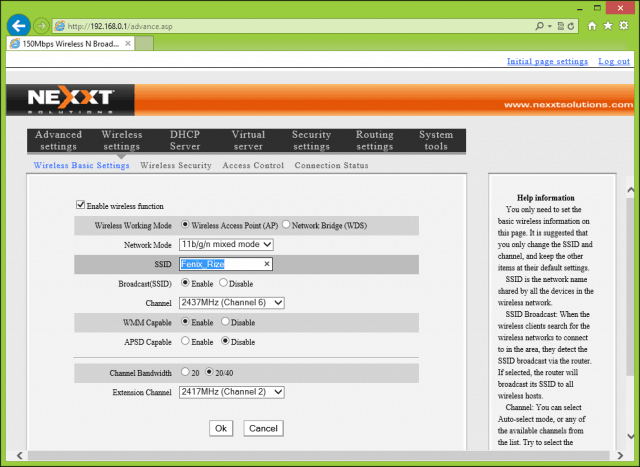Switch to Connection Status subtab
640x467 pixels.
tap(331, 165)
